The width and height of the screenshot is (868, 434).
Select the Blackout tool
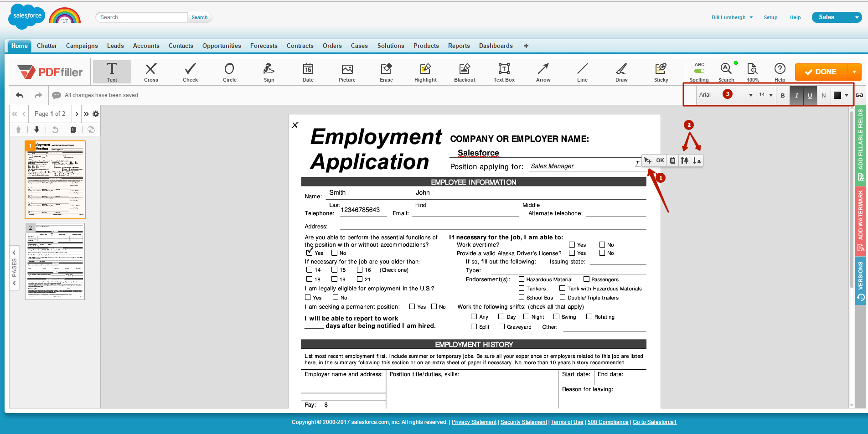tap(465, 72)
